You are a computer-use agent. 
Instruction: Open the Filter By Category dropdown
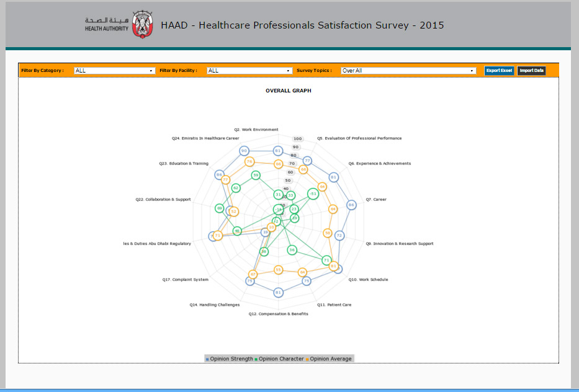114,71
